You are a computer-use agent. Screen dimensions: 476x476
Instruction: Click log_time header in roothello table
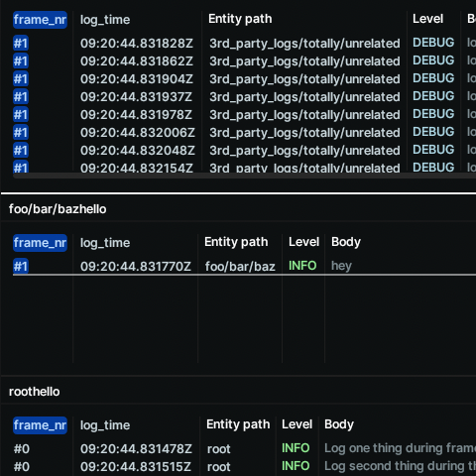click(105, 425)
